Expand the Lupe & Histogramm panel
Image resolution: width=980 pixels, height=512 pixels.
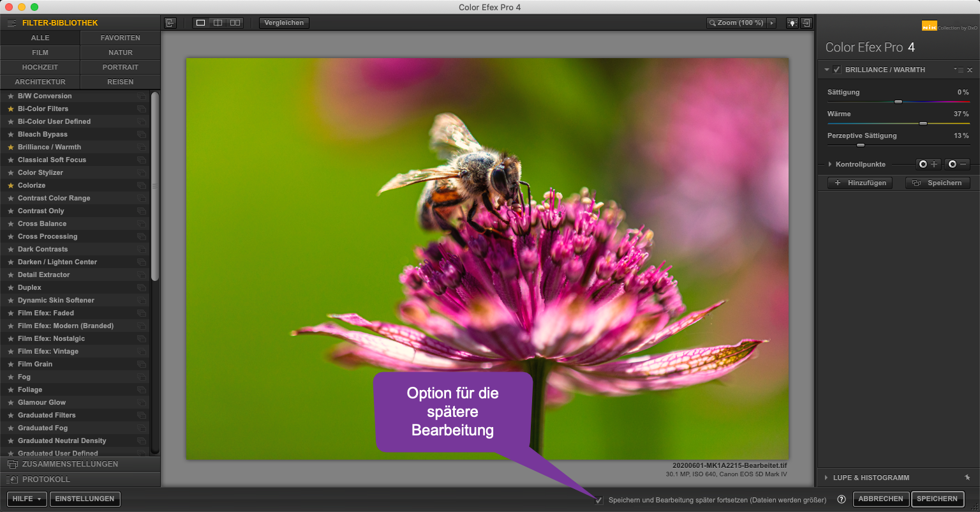827,478
